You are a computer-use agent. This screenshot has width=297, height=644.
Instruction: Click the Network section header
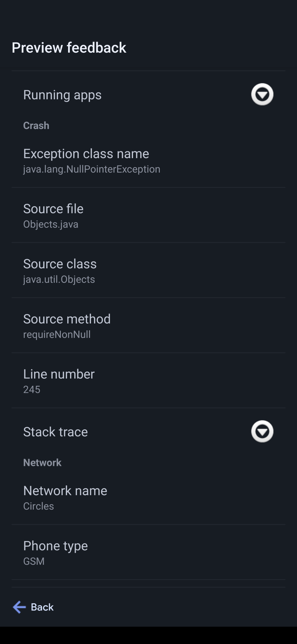(x=42, y=463)
